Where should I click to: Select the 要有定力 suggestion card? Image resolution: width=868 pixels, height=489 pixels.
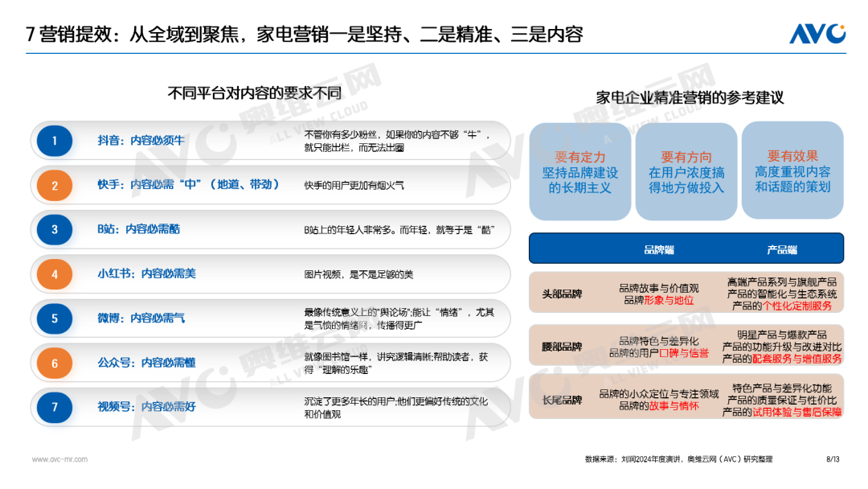(579, 171)
